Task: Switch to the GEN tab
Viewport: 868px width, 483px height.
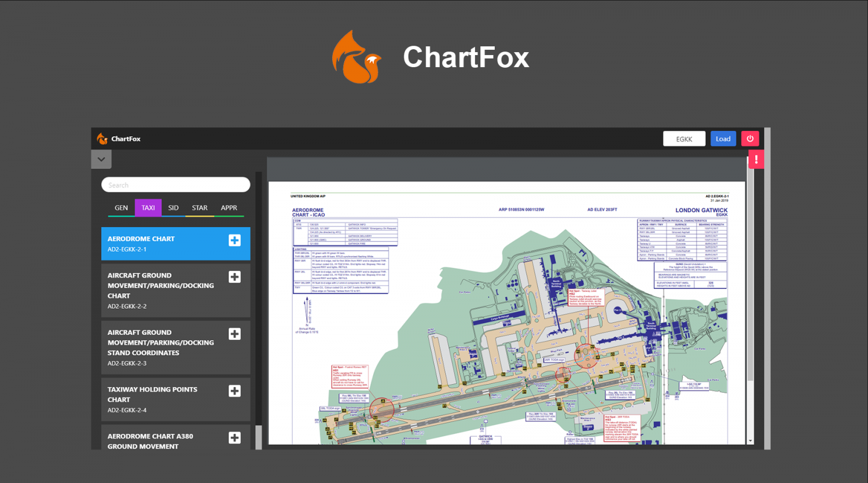Action: [x=121, y=207]
